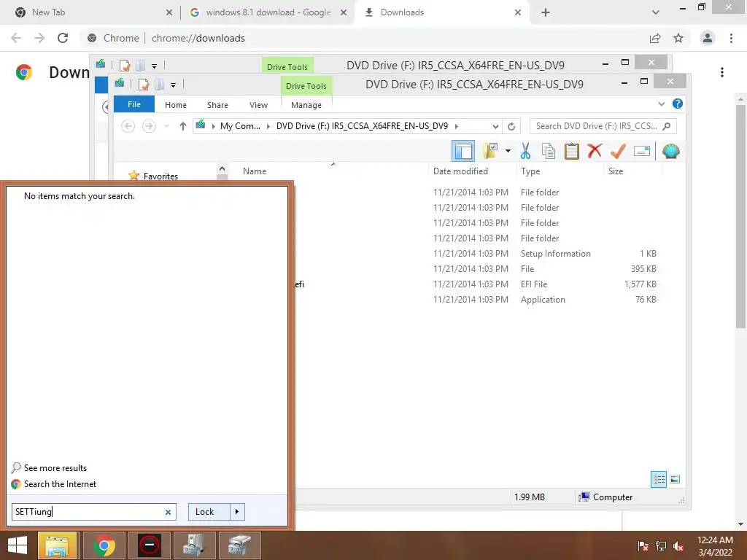Image resolution: width=747 pixels, height=560 pixels.
Task: Click the Rename toolbar icon
Action: (x=642, y=152)
